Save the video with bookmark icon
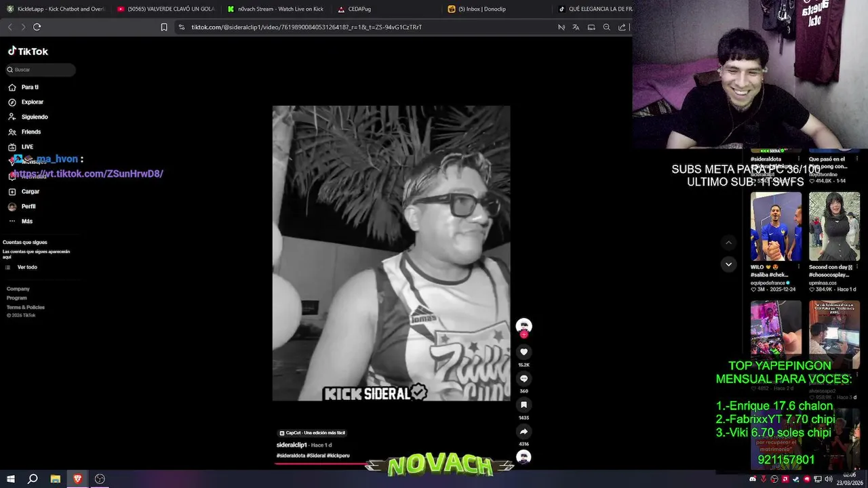The width and height of the screenshot is (868, 488). click(x=524, y=405)
